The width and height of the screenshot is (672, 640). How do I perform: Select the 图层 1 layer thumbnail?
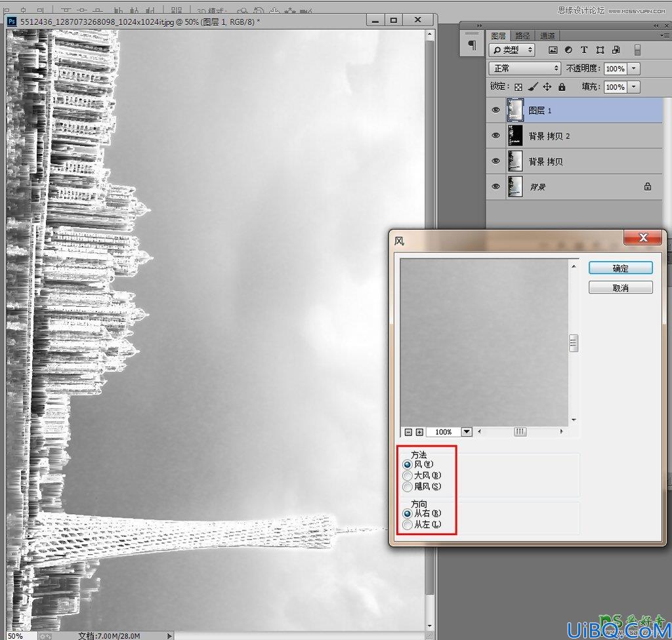tap(515, 110)
